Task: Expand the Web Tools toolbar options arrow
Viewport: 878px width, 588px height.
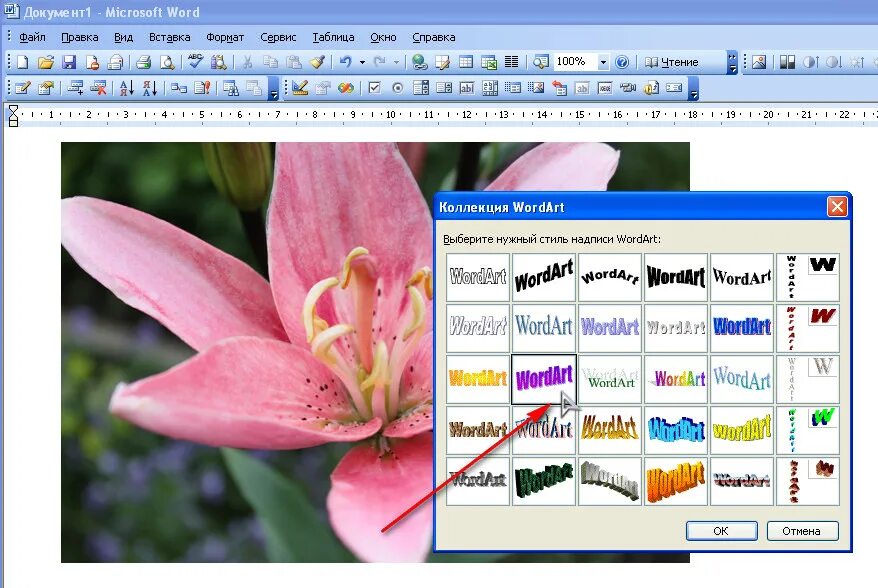Action: click(694, 90)
